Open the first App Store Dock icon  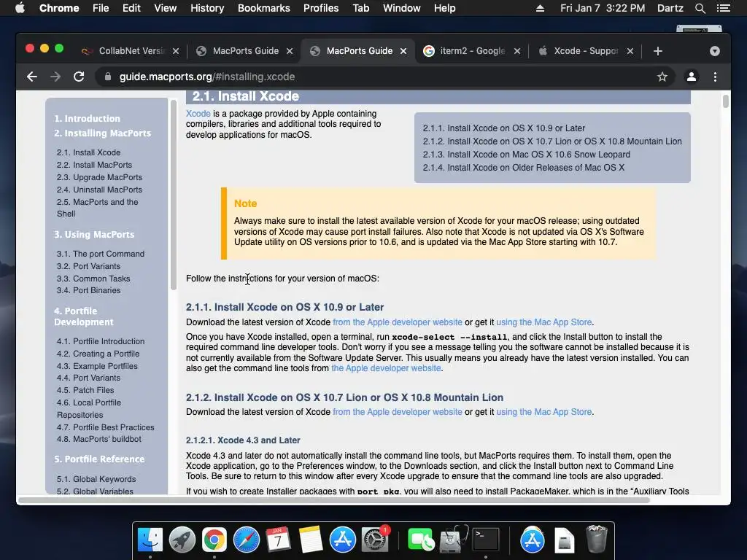tap(343, 540)
